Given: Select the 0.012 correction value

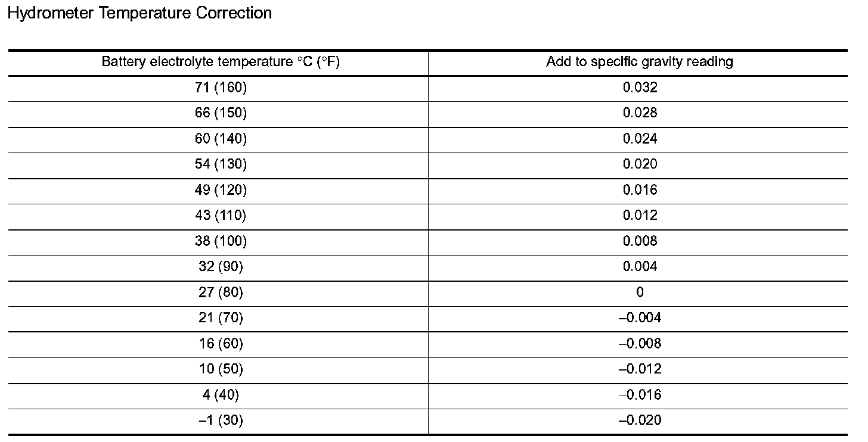Looking at the screenshot, I should click(x=640, y=216).
